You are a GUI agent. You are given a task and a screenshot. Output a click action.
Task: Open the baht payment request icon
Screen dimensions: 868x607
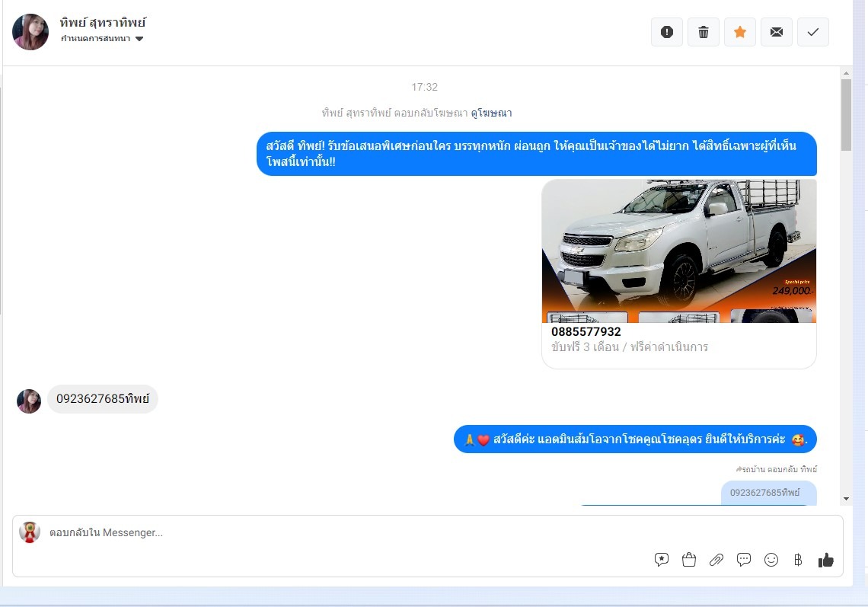798,560
